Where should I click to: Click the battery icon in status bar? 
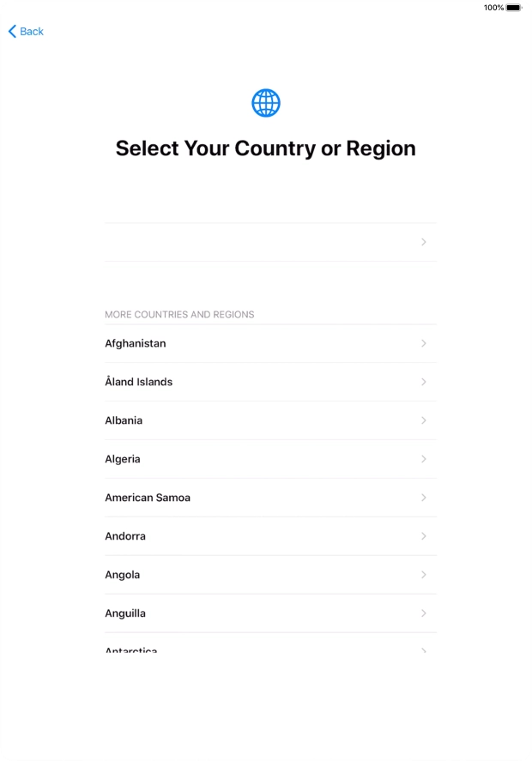point(511,6)
